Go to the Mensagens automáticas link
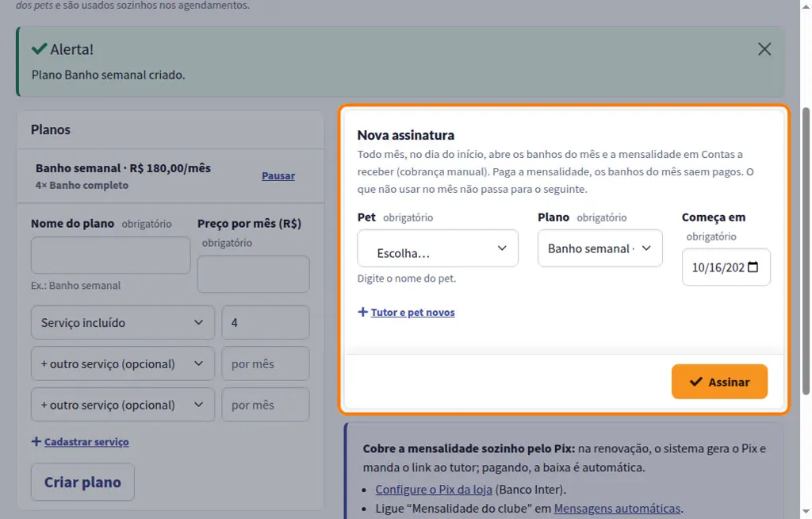 pos(617,509)
